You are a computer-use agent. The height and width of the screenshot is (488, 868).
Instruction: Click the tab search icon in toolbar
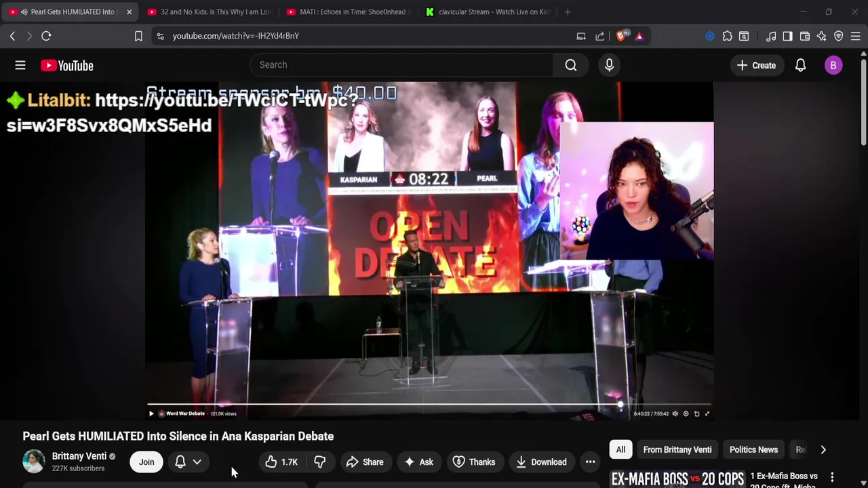744,36
